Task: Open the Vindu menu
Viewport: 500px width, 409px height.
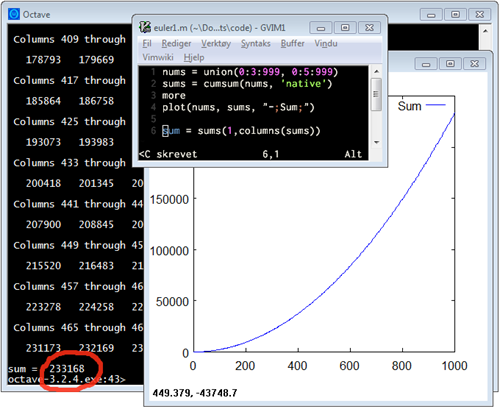Action: click(x=326, y=44)
